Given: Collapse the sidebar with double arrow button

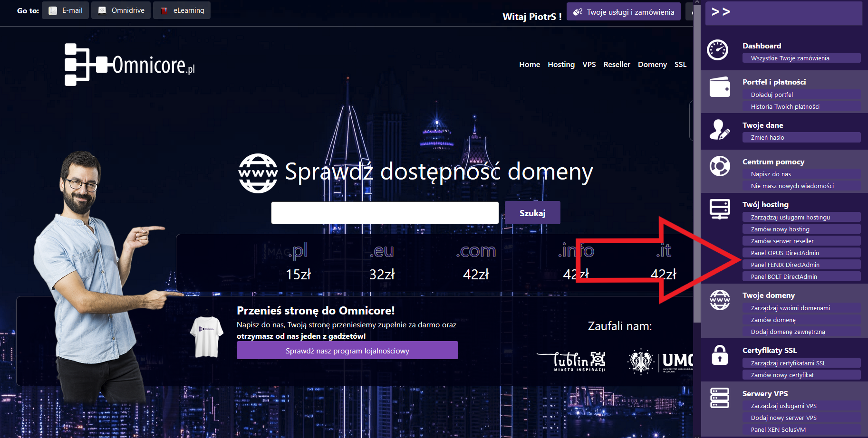Looking at the screenshot, I should 721,12.
